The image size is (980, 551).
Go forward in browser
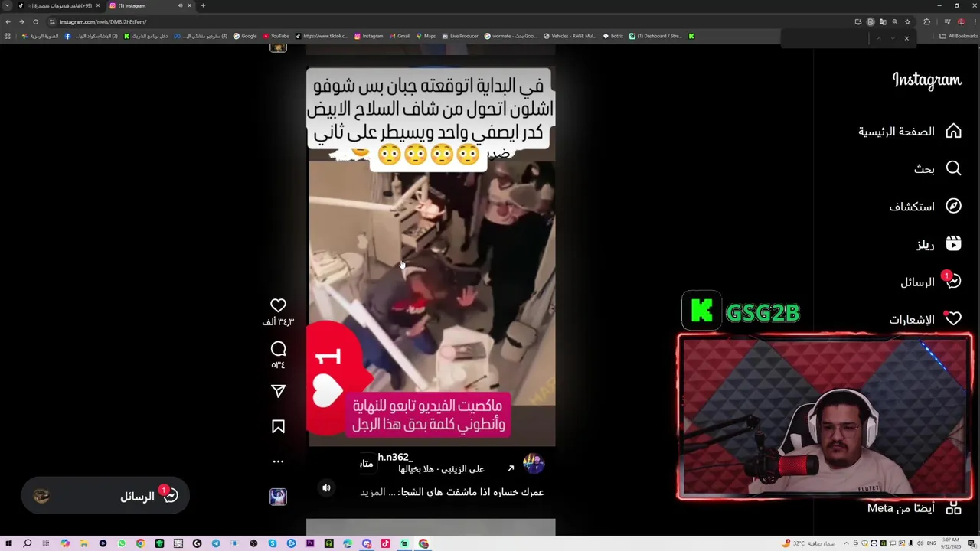pyautogui.click(x=21, y=21)
